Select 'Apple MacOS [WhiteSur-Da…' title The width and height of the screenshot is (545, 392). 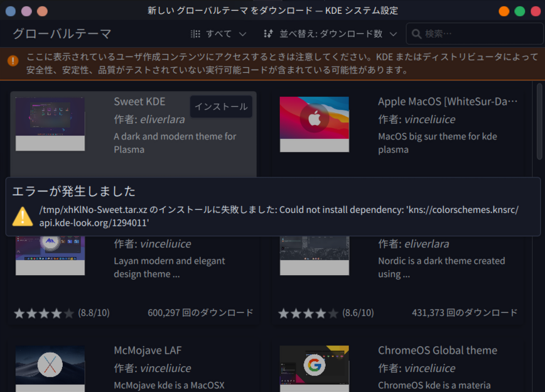point(448,102)
